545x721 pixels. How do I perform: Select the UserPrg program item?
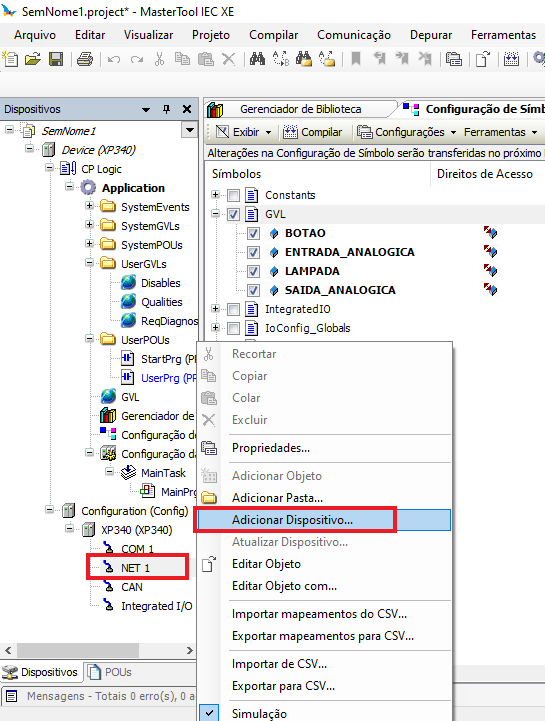(x=159, y=378)
